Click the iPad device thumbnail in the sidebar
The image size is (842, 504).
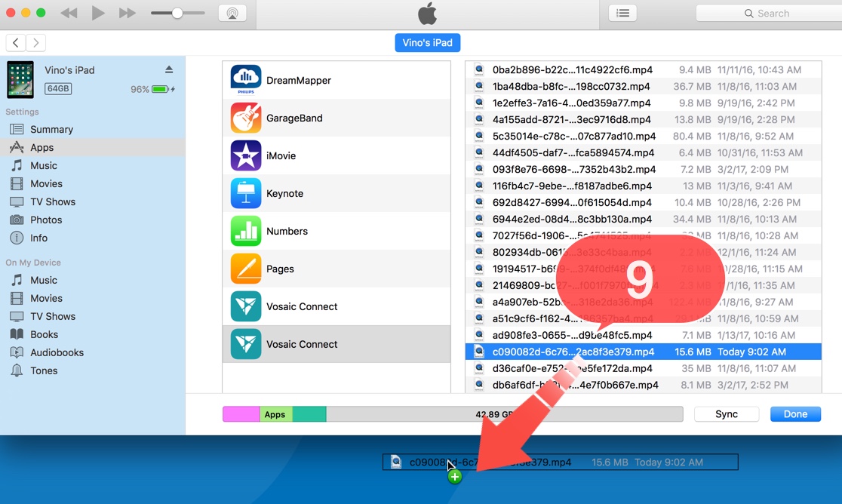click(x=20, y=79)
